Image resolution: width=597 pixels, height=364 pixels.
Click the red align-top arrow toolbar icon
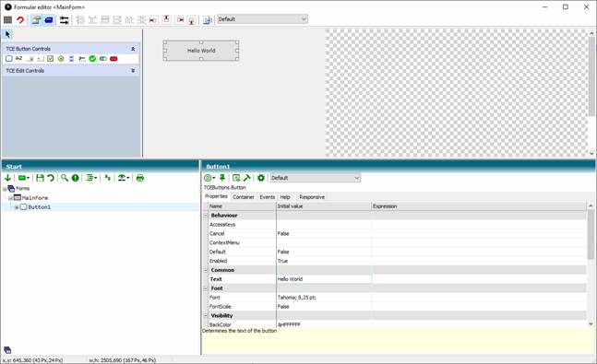click(166, 19)
